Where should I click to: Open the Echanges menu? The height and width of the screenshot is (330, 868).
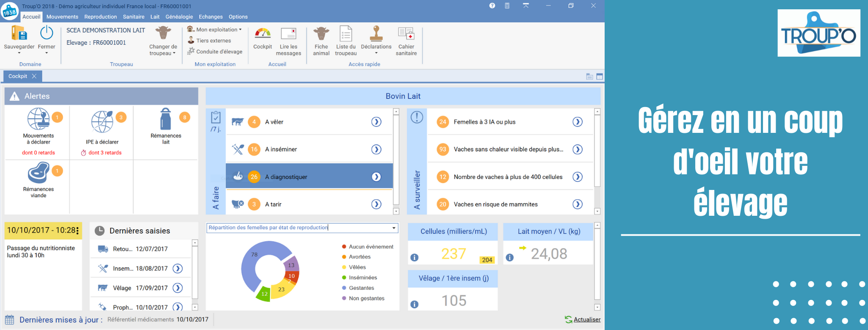pos(210,17)
